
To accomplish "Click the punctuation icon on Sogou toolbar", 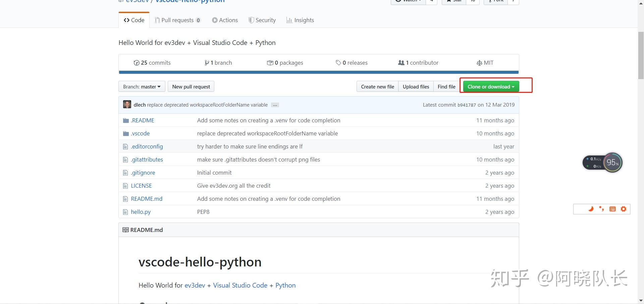I will coord(602,209).
